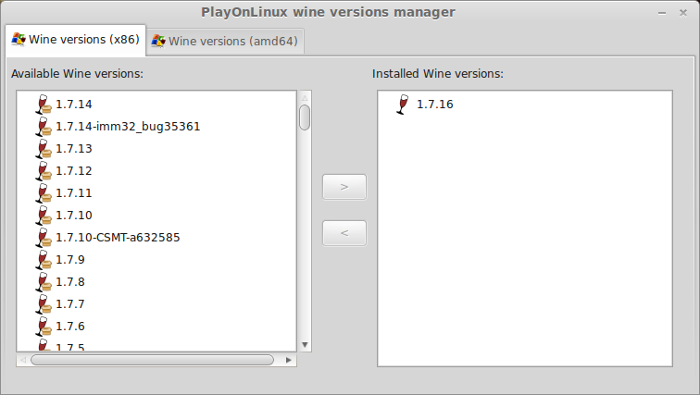Click the wine icon beside the plain 1.7.10 row
This screenshot has width=700, height=395.
pyautogui.click(x=43, y=215)
